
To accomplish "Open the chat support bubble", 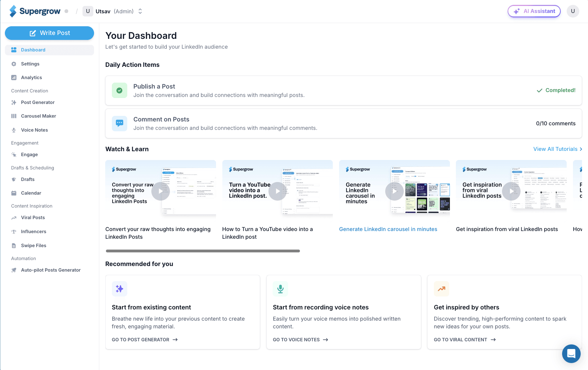I will (571, 354).
